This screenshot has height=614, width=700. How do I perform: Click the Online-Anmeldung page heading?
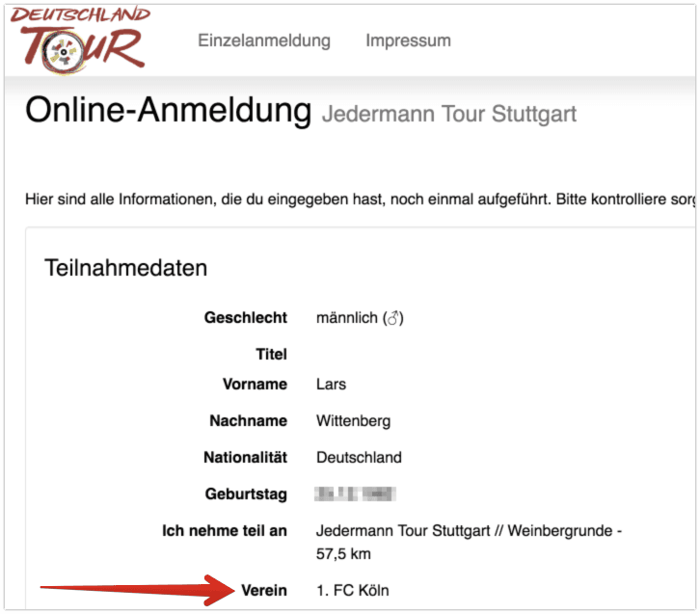click(168, 111)
